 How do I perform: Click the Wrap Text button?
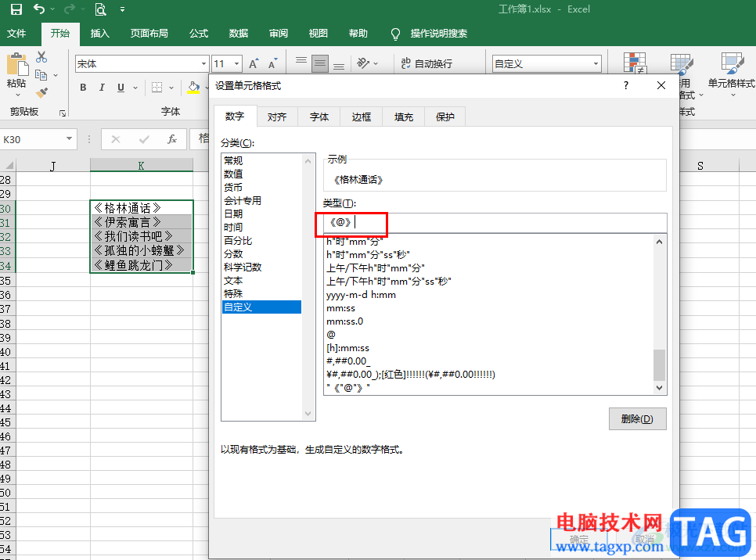[427, 63]
